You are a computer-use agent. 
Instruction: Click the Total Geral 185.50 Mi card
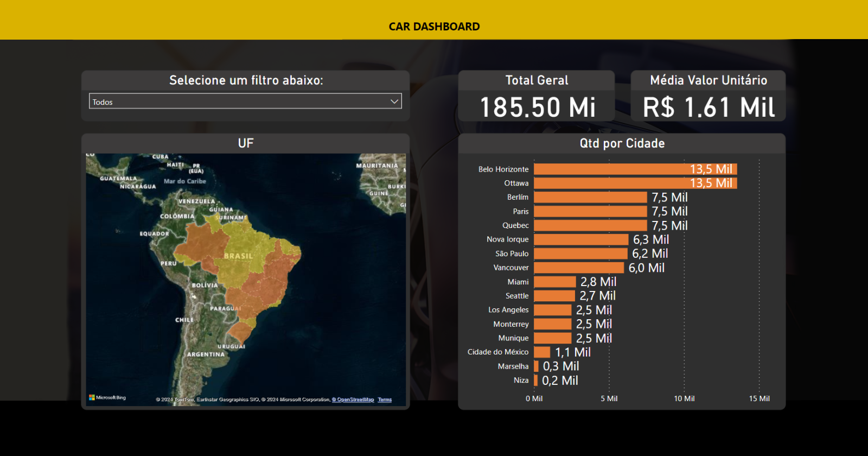(x=537, y=96)
